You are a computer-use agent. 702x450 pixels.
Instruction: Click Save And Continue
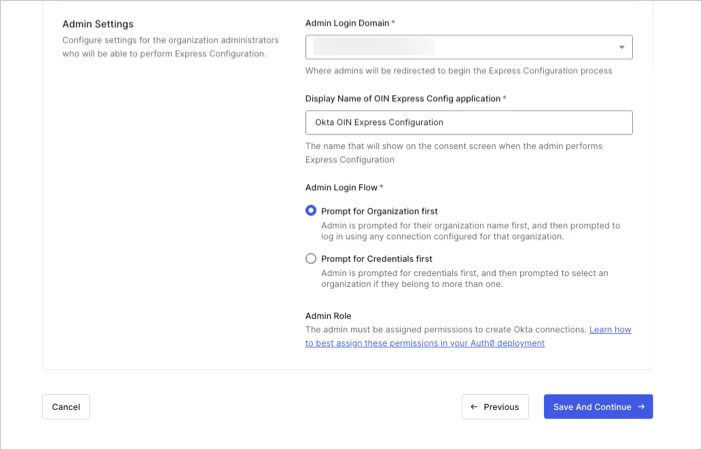pyautogui.click(x=598, y=407)
